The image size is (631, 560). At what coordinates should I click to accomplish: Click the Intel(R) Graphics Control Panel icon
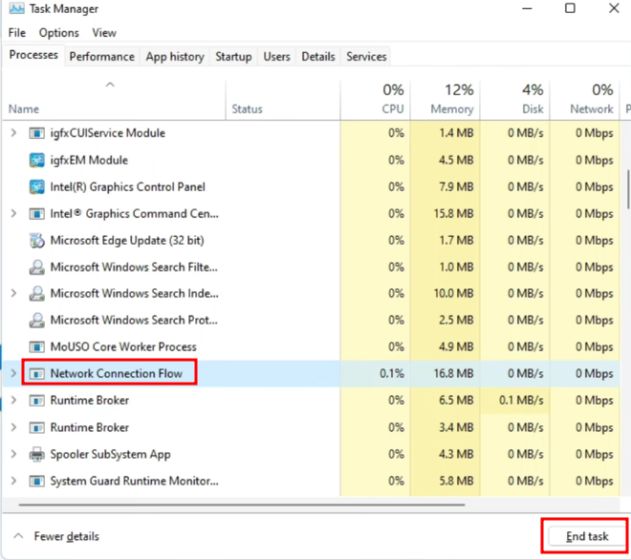point(37,187)
